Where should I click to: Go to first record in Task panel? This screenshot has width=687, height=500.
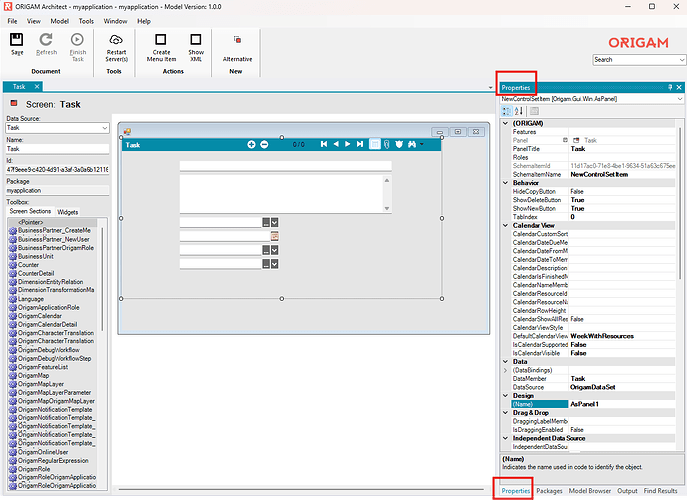tap(324, 144)
